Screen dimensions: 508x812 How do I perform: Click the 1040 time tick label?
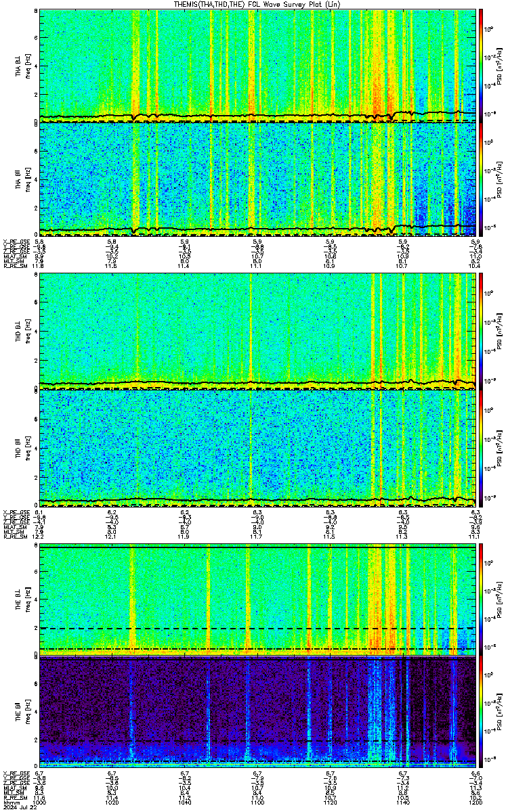click(x=184, y=803)
